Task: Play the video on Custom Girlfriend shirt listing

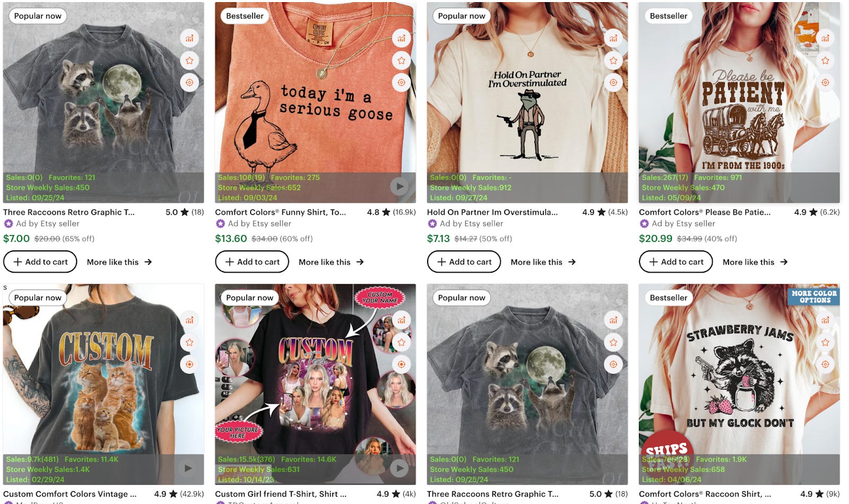Action: pos(399,468)
